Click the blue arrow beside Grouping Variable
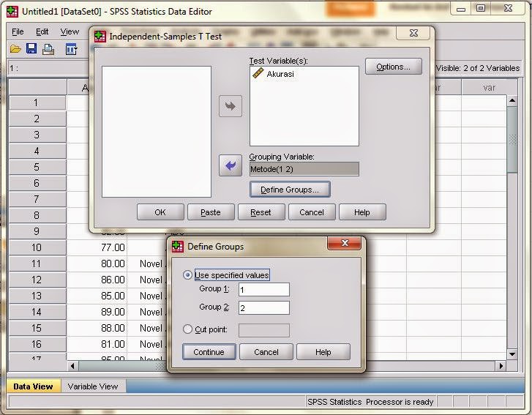This screenshot has width=532, height=415. pos(231,165)
